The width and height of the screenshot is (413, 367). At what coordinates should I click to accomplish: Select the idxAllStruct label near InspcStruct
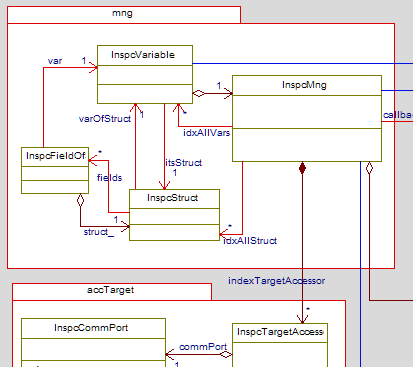pos(250,241)
